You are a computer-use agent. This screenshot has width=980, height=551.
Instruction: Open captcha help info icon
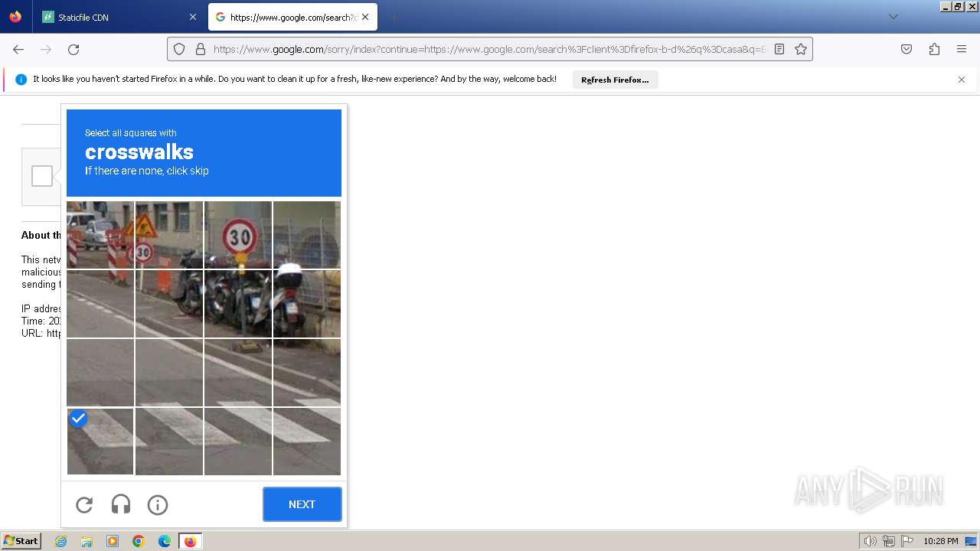tap(158, 504)
